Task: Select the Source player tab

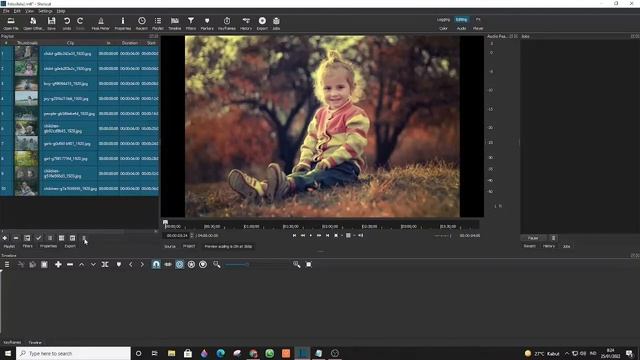Action: pyautogui.click(x=170, y=247)
